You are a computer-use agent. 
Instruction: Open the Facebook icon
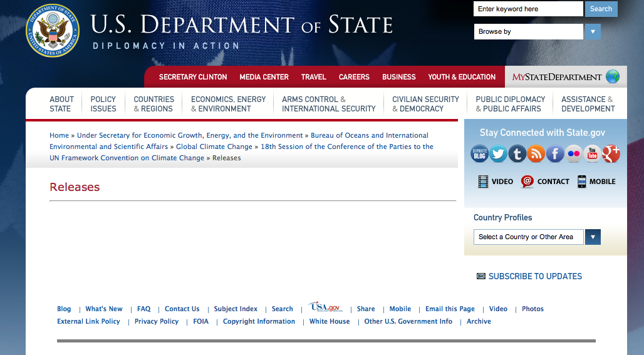tap(555, 153)
